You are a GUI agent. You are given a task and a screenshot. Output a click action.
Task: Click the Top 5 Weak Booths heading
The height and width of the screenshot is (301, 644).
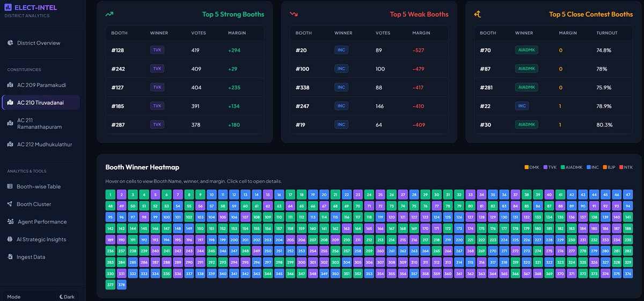(419, 15)
